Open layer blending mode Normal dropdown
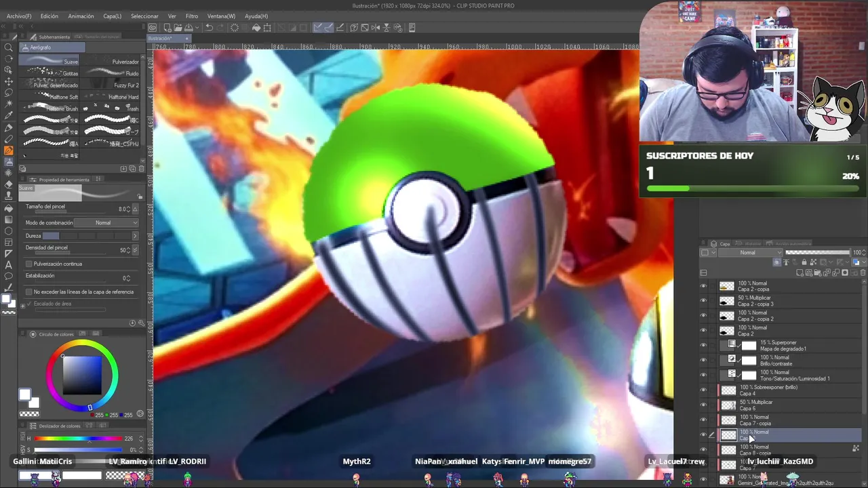Viewport: 868px width, 488px height. click(751, 253)
